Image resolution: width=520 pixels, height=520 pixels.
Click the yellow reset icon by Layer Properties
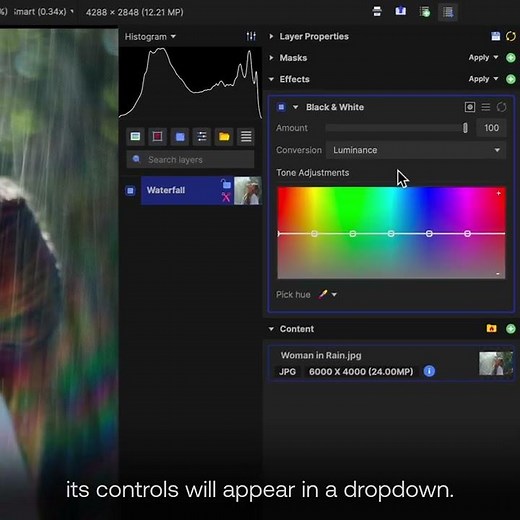coord(510,36)
